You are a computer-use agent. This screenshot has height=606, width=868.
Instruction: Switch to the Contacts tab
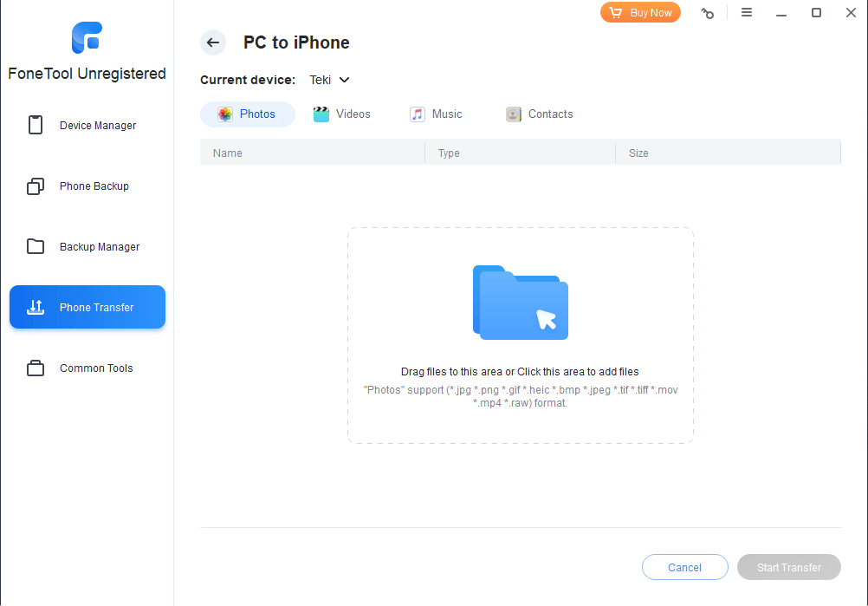(540, 114)
